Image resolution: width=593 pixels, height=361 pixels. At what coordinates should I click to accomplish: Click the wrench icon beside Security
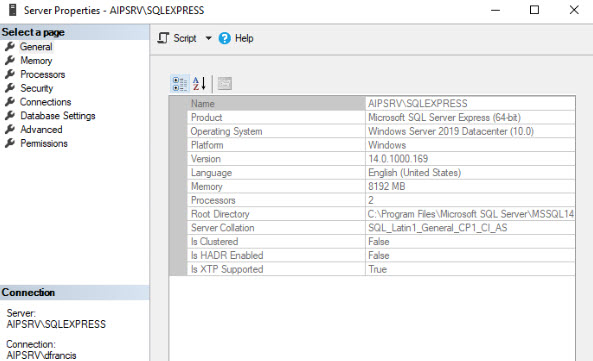coord(10,88)
